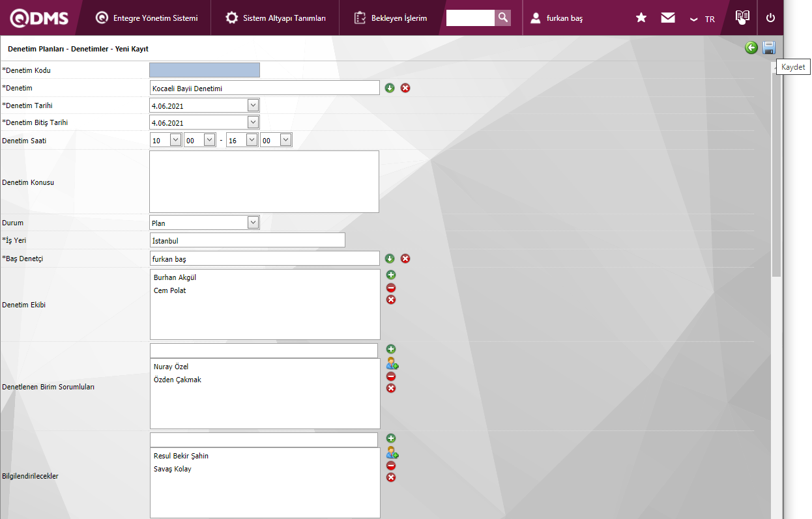This screenshot has width=812, height=519.
Task: Click add-user icon for Bilgilendirilecekler
Action: pos(392,453)
